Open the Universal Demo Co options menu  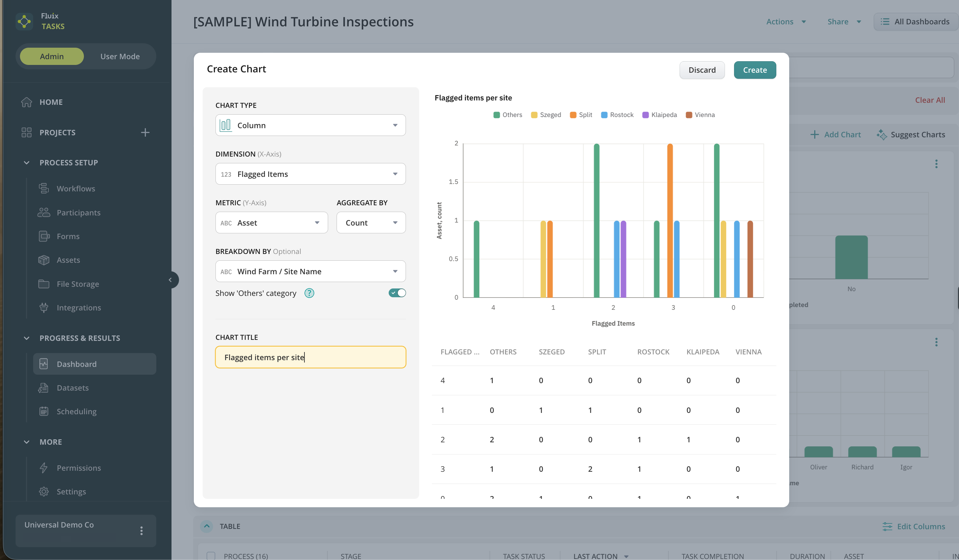coord(141,531)
